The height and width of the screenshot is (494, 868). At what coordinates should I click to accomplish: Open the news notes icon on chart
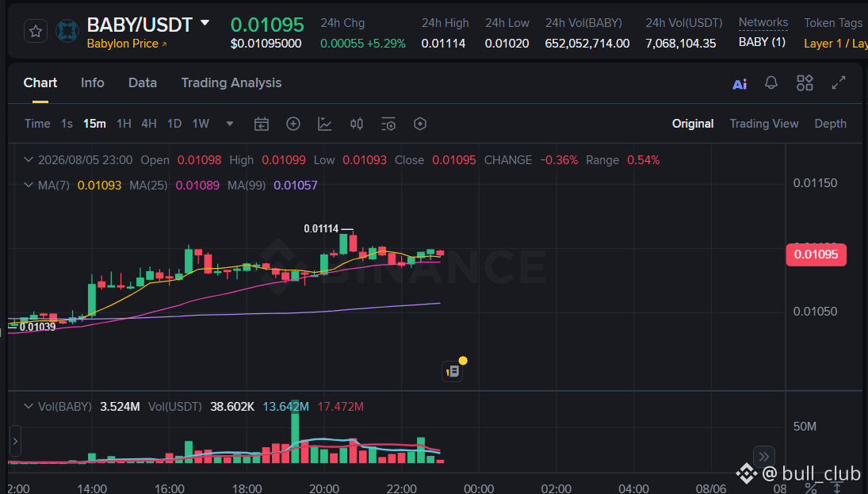[453, 371]
